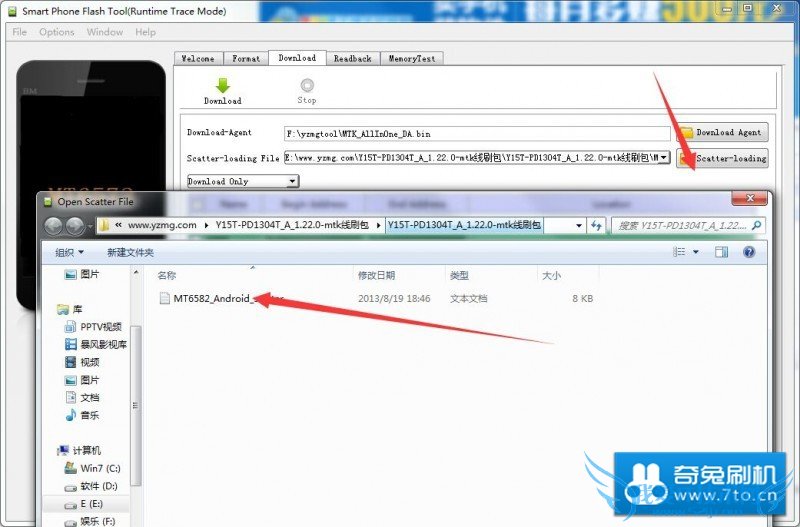Expand the Scatter-loading File path dropdown

coord(663,158)
